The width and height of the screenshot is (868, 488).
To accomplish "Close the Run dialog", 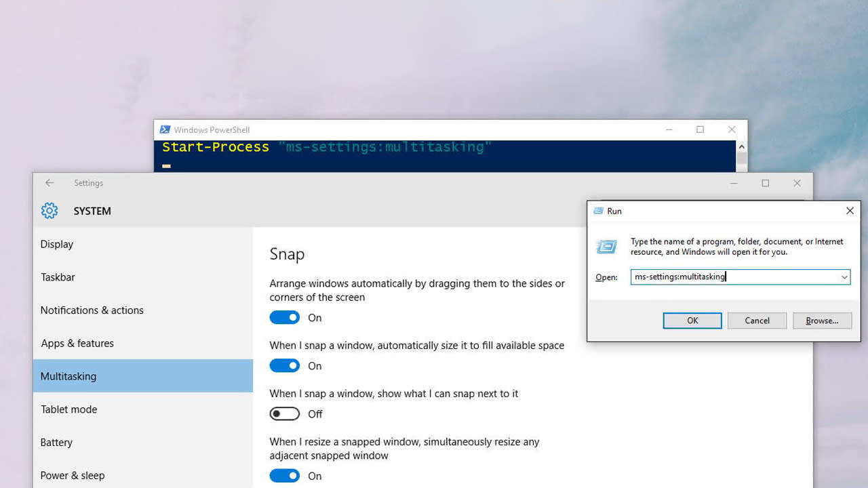I will click(x=850, y=211).
